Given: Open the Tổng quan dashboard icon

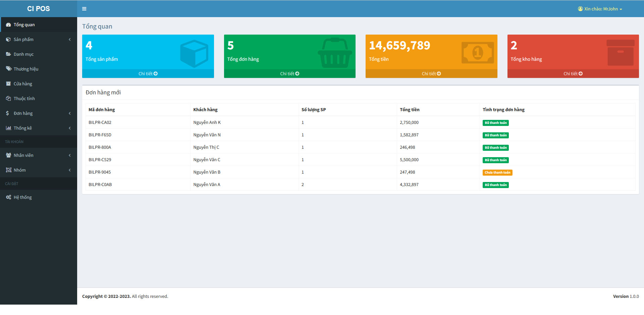Looking at the screenshot, I should [x=8, y=24].
